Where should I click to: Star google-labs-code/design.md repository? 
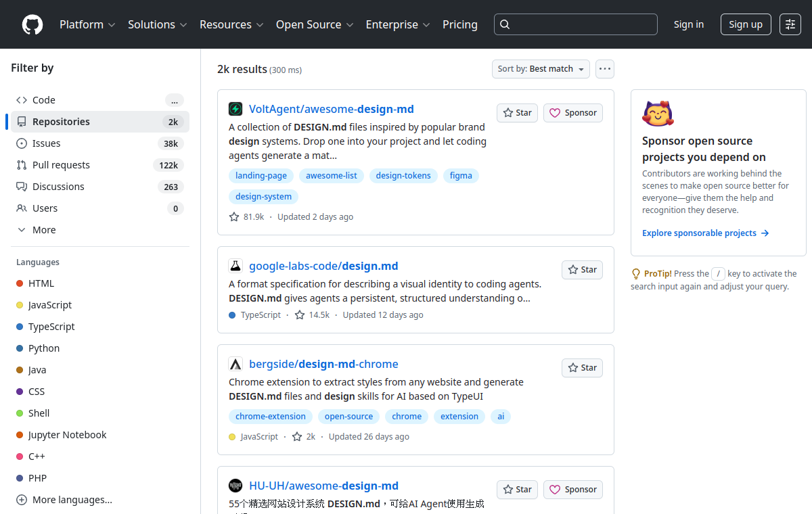(582, 270)
